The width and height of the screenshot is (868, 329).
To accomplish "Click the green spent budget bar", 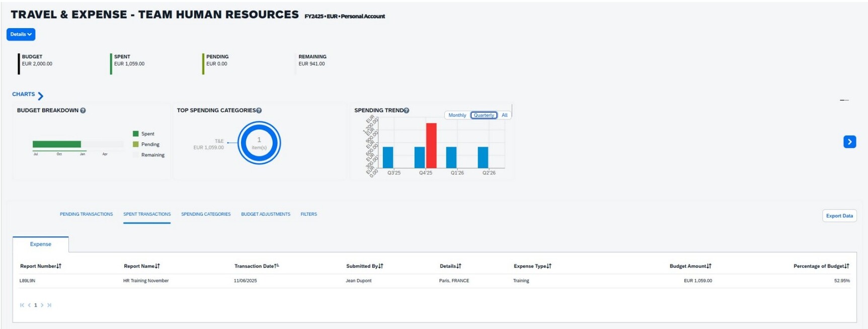I will pos(57,144).
